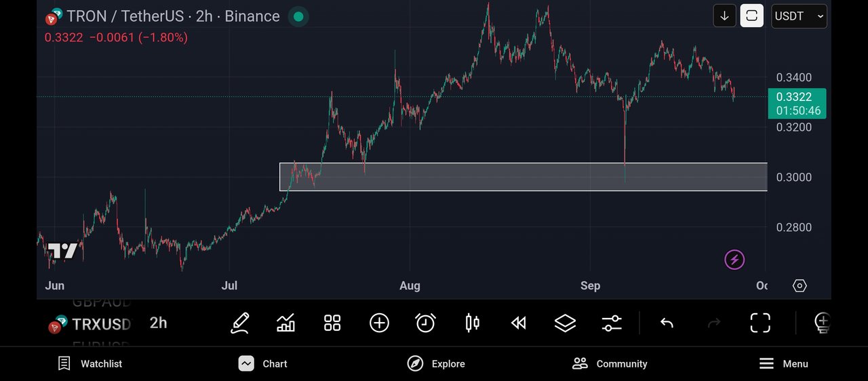Screen dimensions: 868x381
Task: Click the 0.3400 price axis label
Action: click(x=794, y=77)
